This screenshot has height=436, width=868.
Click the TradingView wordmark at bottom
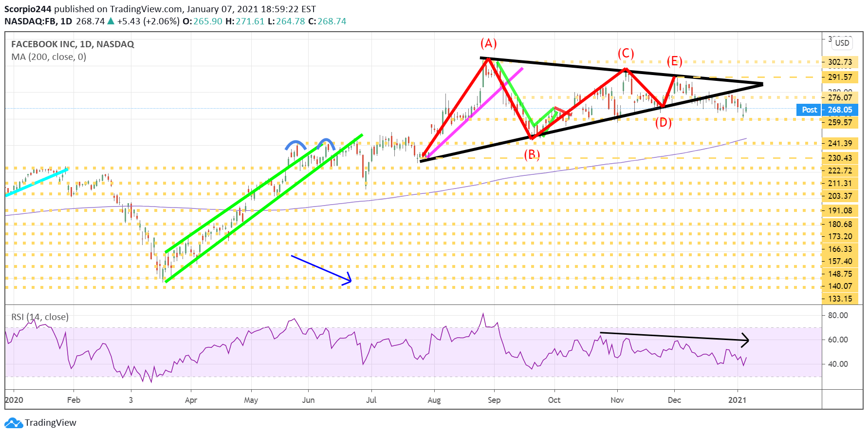[51, 423]
